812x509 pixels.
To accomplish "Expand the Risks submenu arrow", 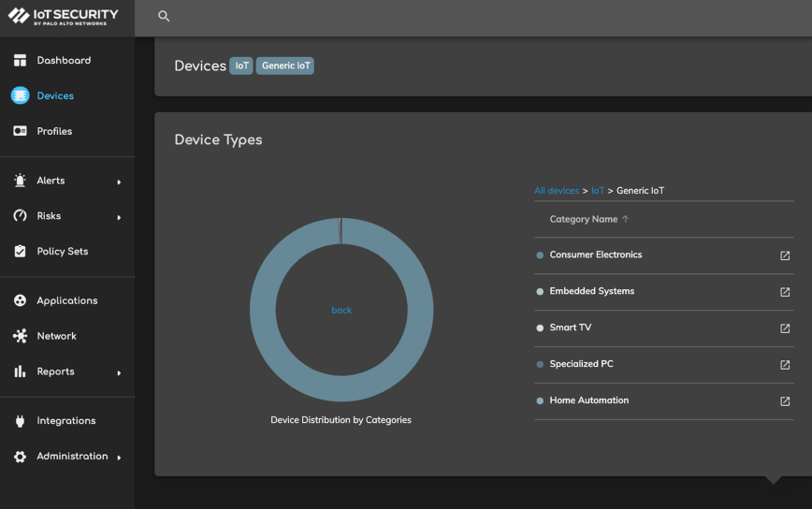I will coord(119,217).
